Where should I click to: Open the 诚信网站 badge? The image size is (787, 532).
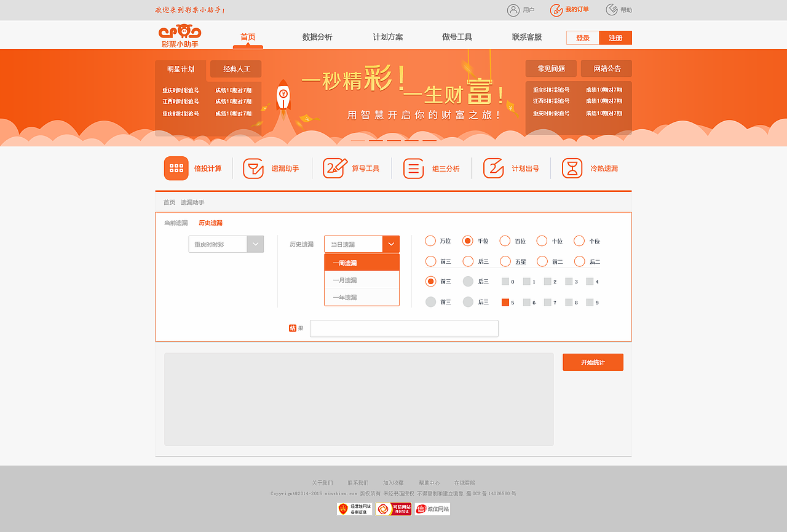tap(432, 509)
